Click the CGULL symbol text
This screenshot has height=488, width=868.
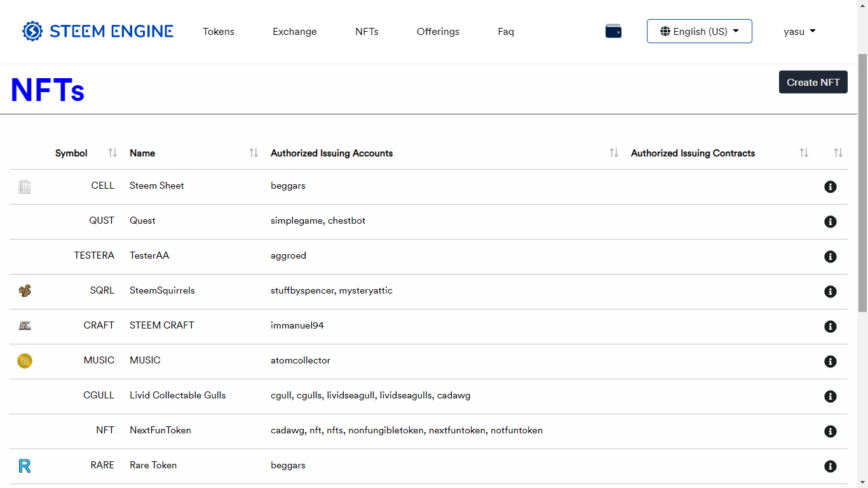(99, 395)
